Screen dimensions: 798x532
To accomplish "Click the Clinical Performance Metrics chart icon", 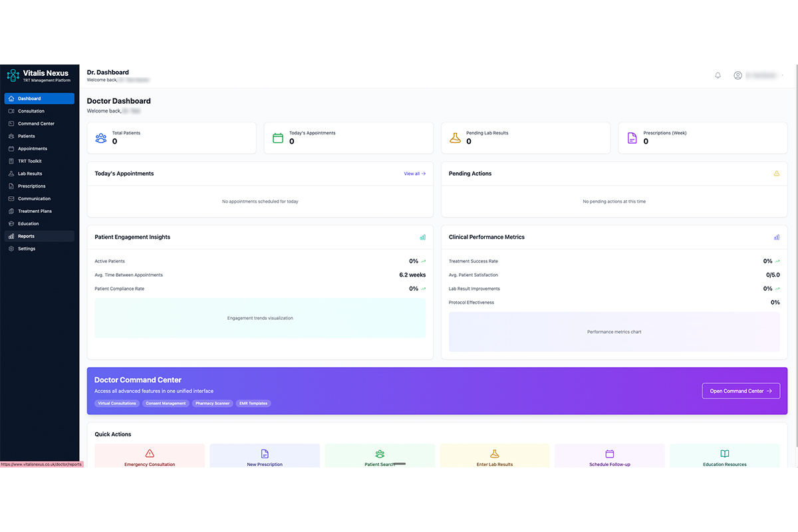I will coord(776,237).
